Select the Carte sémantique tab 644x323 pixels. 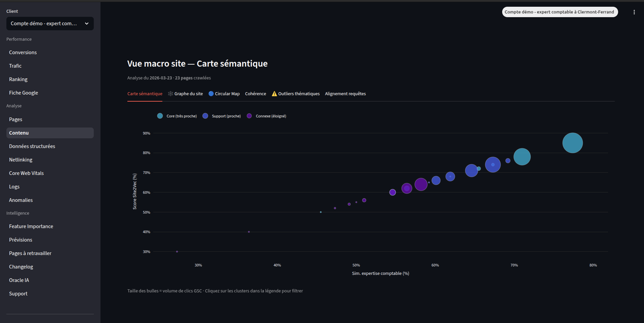click(145, 94)
